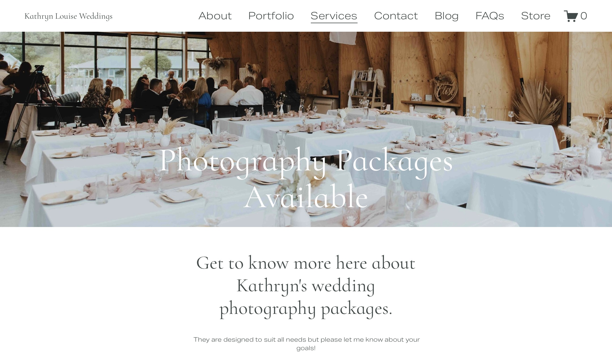Click the cart item count 0
Viewport: 612px width, 364px height.
(x=584, y=16)
